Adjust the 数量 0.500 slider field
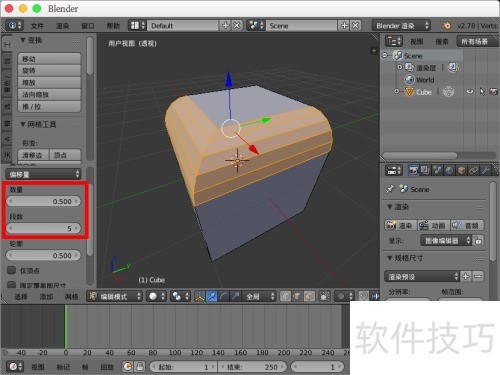This screenshot has height=375, width=500. pyautogui.click(x=43, y=201)
